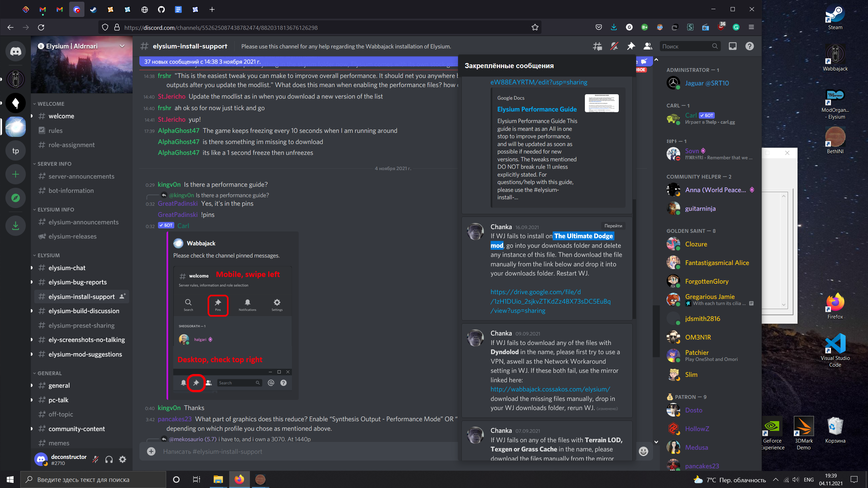Image resolution: width=868 pixels, height=488 pixels.
Task: Open the Discord home button
Action: coord(16,51)
